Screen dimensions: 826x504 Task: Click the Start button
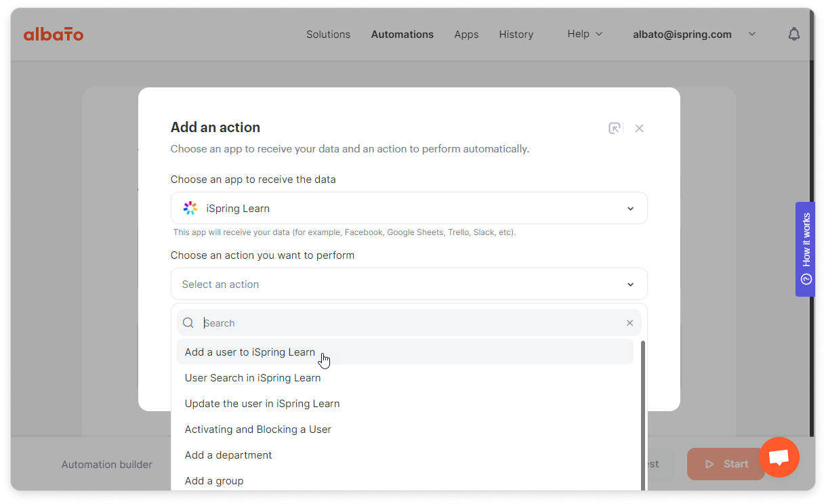pyautogui.click(x=726, y=464)
